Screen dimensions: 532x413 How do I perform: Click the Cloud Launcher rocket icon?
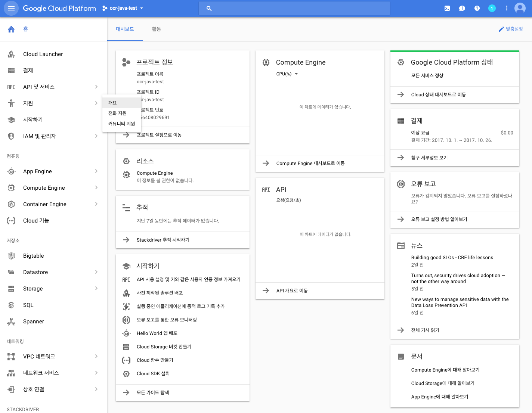point(11,54)
